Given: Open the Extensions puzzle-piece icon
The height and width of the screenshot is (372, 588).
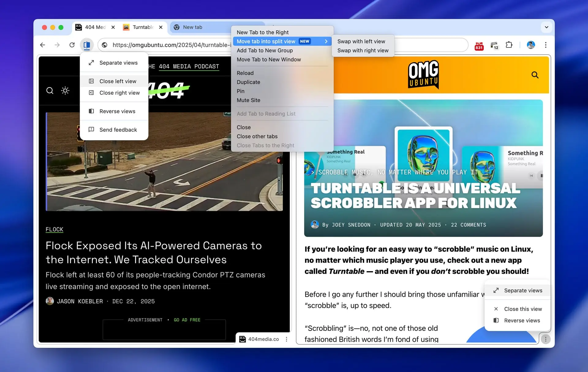Looking at the screenshot, I should 509,45.
